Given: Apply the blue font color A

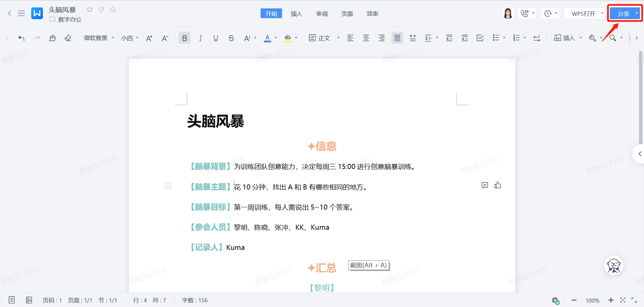Looking at the screenshot, I should (267, 38).
